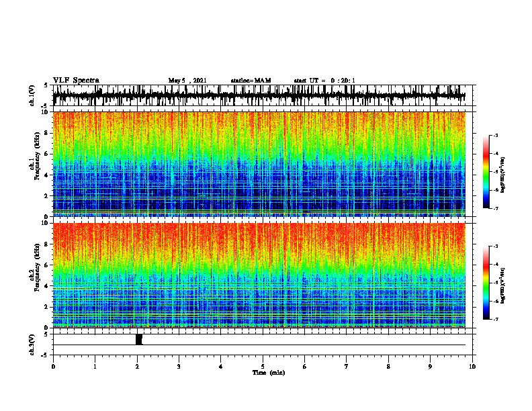Click the ch.2 spectrogram plot

coord(259,275)
